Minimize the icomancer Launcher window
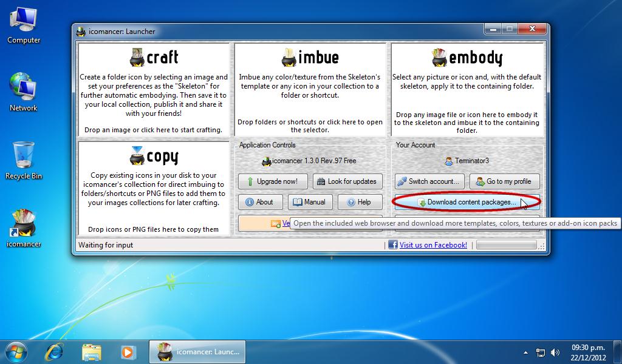Image resolution: width=622 pixels, height=364 pixels. tap(493, 29)
